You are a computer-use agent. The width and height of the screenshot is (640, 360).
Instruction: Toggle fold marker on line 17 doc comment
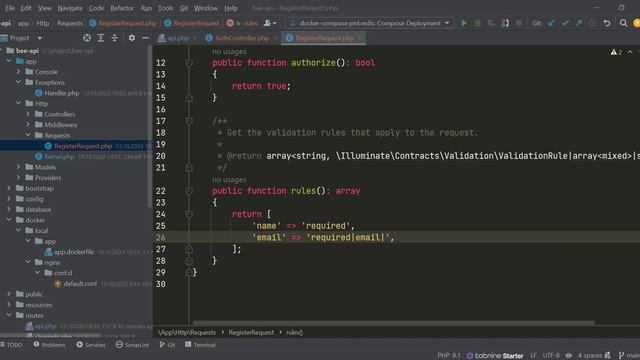(189, 121)
